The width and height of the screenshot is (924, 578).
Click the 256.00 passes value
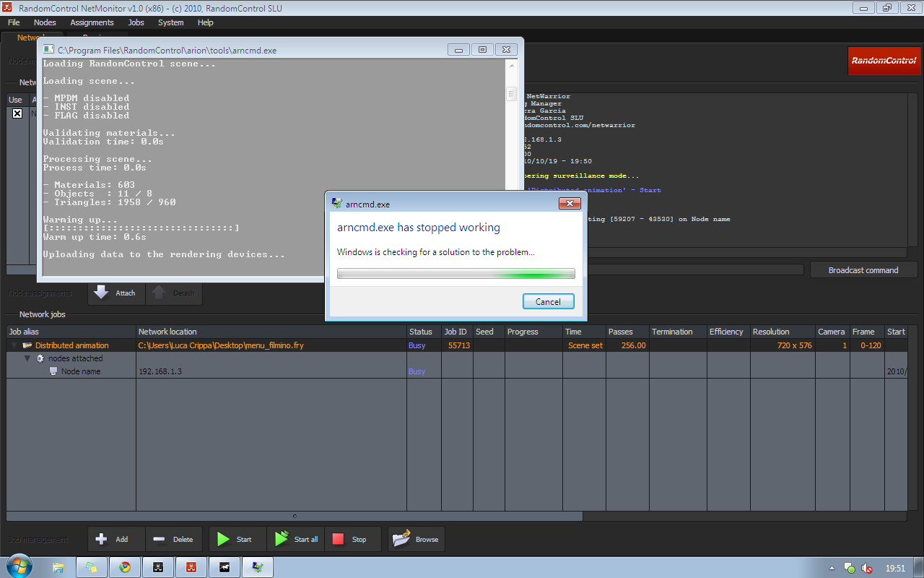633,345
